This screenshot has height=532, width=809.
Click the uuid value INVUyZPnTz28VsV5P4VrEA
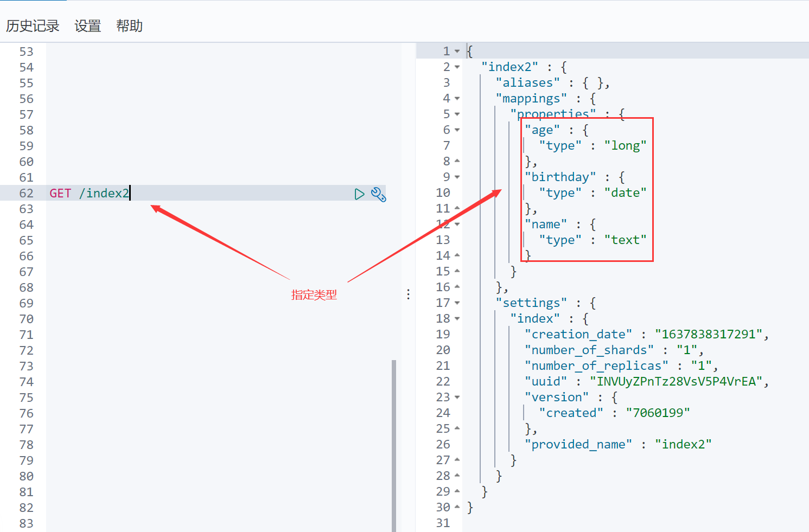(677, 382)
